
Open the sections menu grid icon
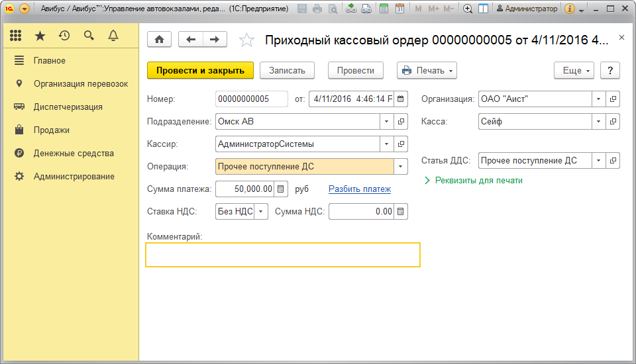click(x=16, y=36)
